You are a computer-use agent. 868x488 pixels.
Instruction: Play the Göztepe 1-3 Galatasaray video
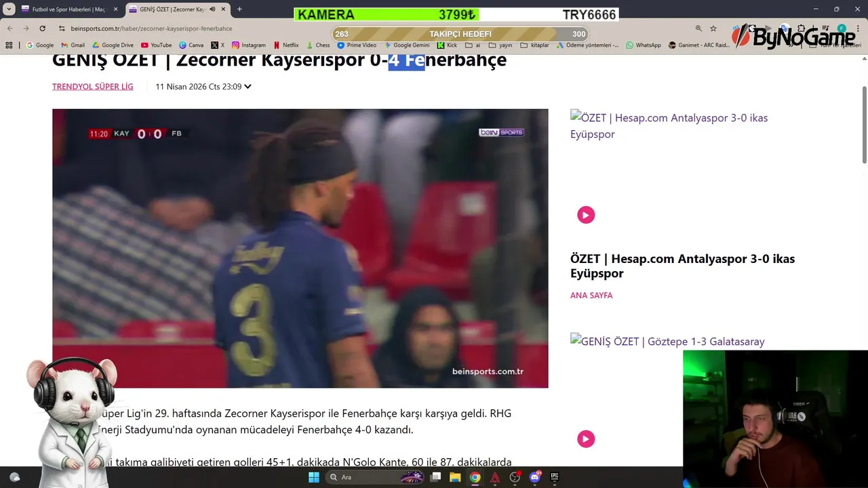pos(586,439)
